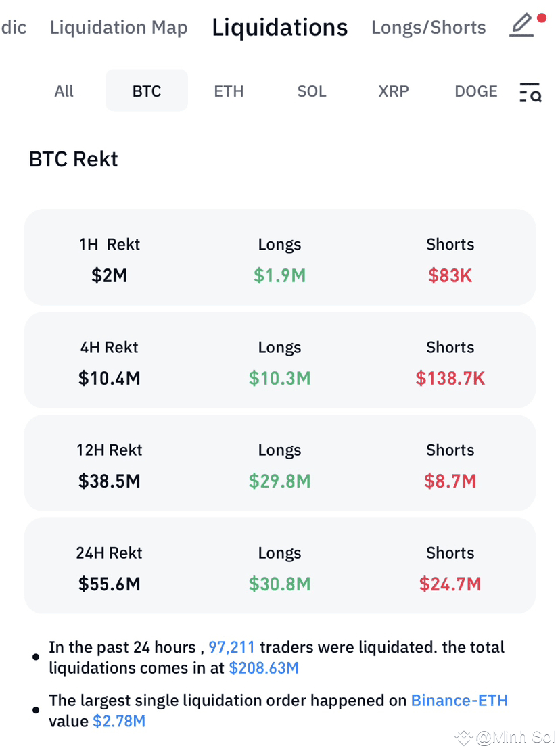
Task: Select the All coins filter
Action: (64, 91)
